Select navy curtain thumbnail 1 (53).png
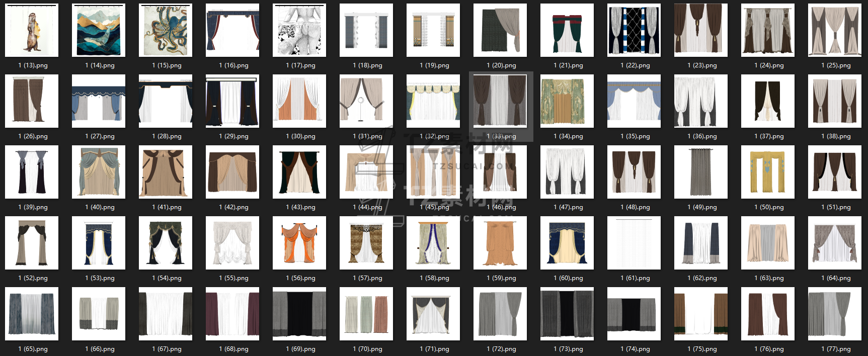868x356 pixels. point(99,243)
